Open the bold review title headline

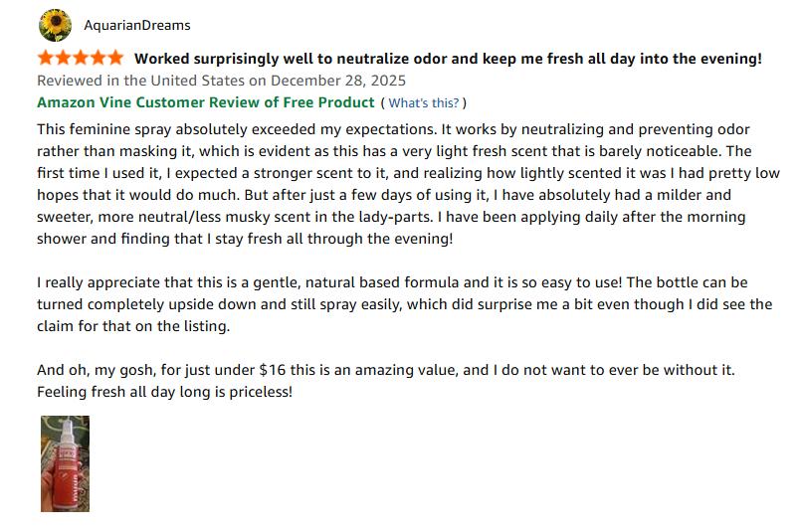[x=448, y=59]
